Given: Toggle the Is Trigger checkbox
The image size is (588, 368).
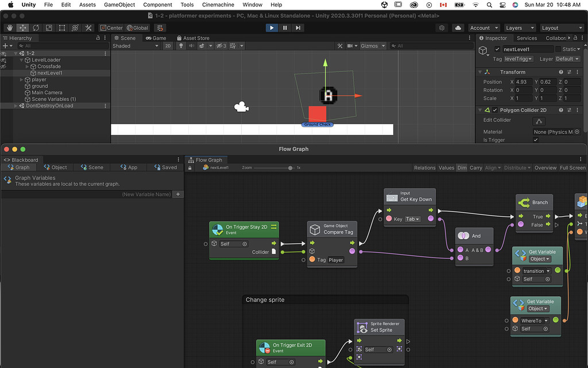Looking at the screenshot, I should click(536, 140).
